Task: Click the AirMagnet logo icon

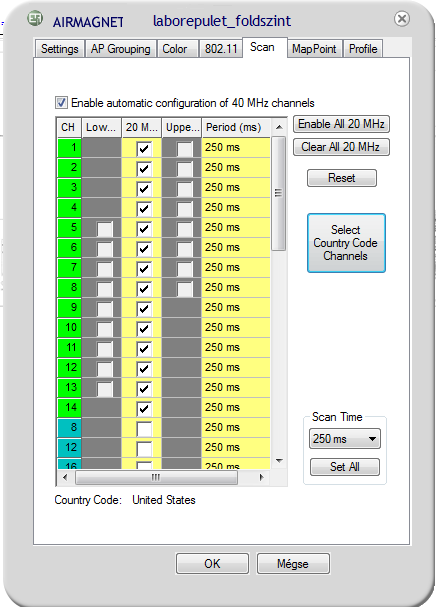Action: 35,18
